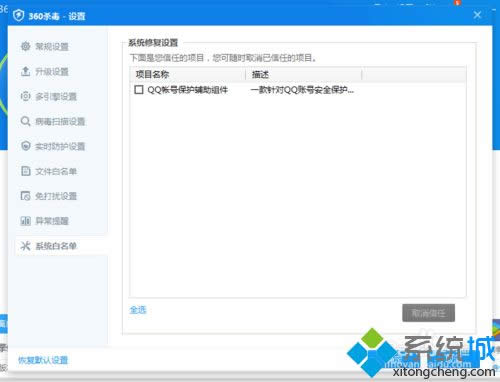Image resolution: width=500 pixels, height=382 pixels.
Task: Open 文件白名单 in sidebar
Action: tap(56, 171)
